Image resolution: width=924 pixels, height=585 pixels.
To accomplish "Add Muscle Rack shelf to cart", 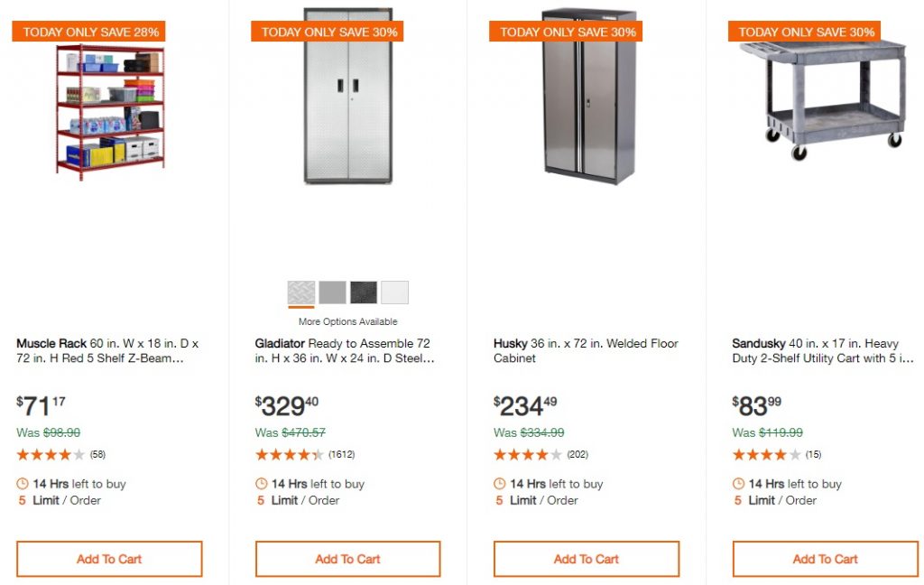I will point(109,559).
